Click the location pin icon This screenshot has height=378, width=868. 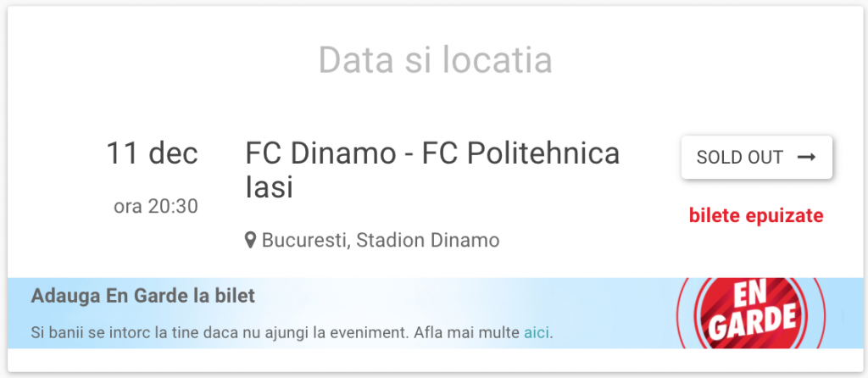(251, 241)
